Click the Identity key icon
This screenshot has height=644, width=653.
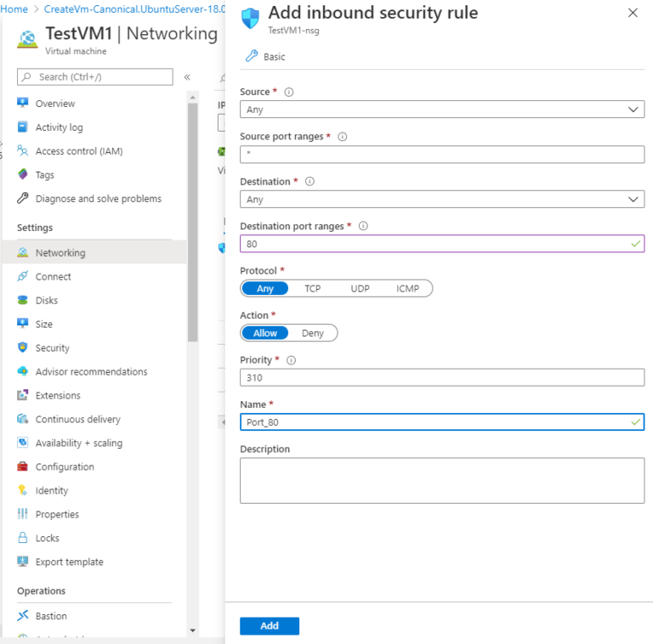[22, 489]
